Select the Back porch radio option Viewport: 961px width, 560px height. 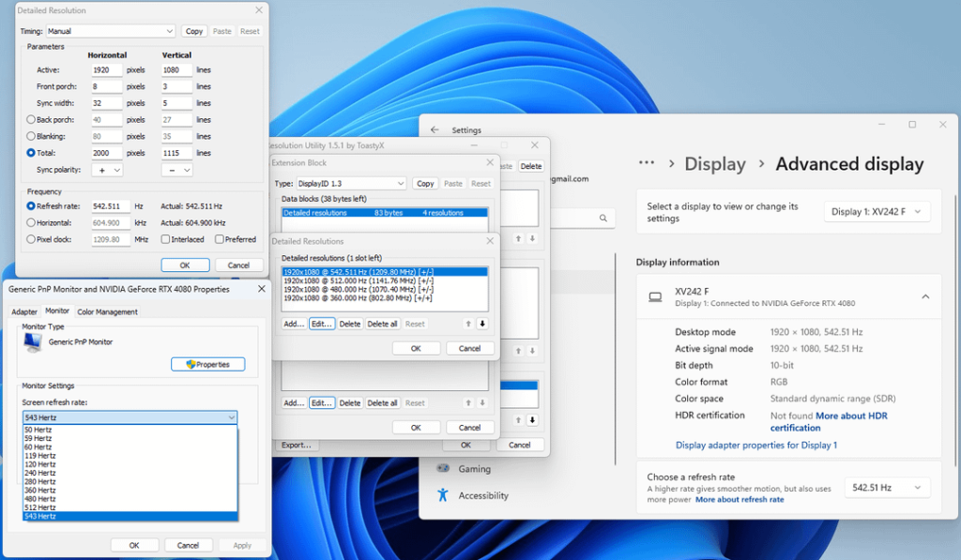32,120
